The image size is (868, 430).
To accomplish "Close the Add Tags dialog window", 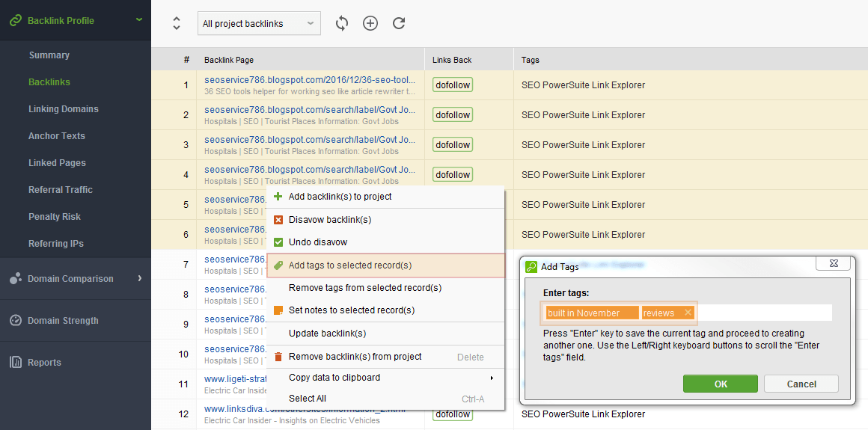I will pos(833,264).
